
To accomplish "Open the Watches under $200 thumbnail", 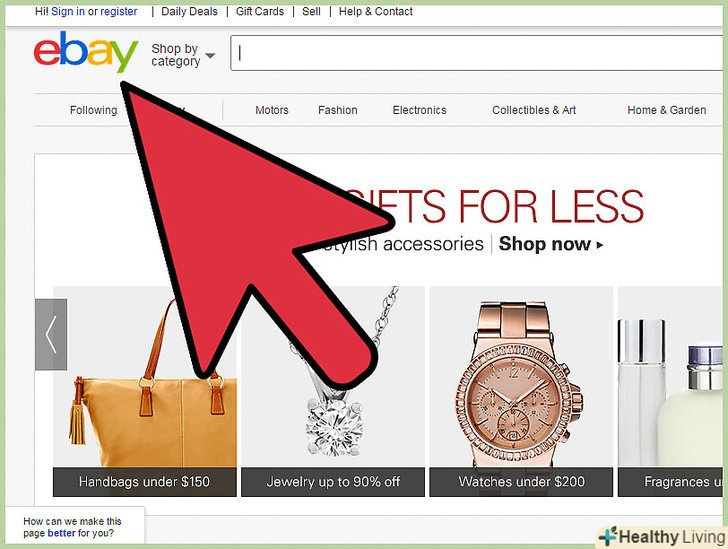I will pyautogui.click(x=521, y=391).
